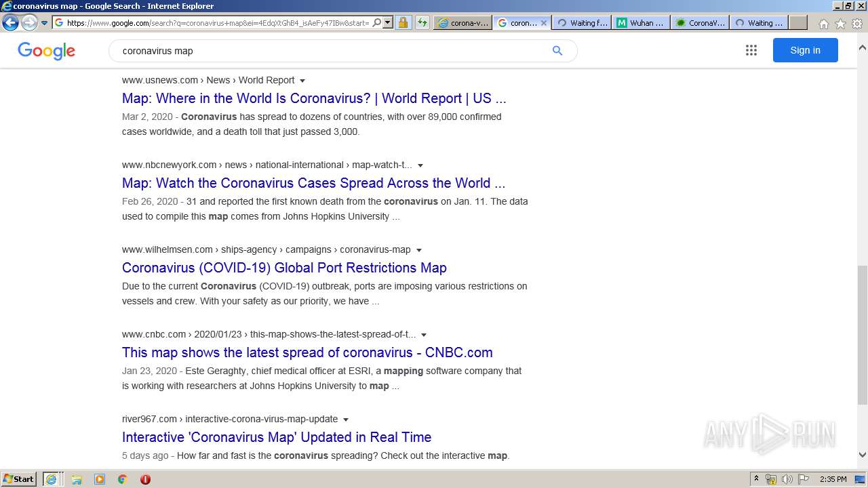Click into the Google search box
This screenshot has height=488, width=868.
click(x=332, y=51)
